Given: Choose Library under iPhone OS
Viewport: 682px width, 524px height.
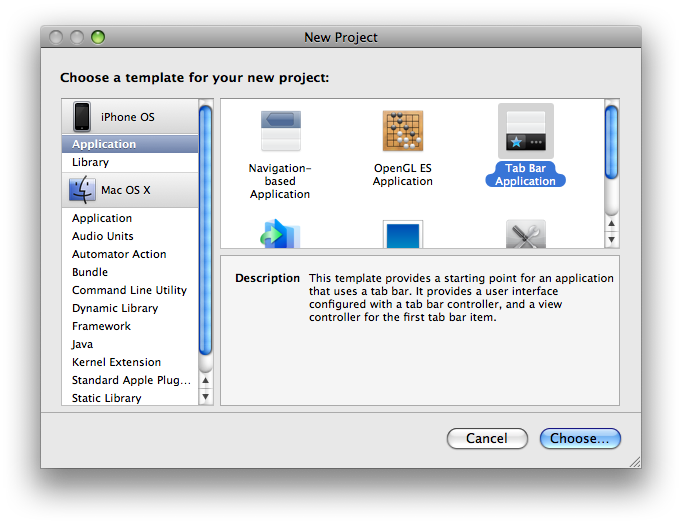Looking at the screenshot, I should [x=90, y=162].
